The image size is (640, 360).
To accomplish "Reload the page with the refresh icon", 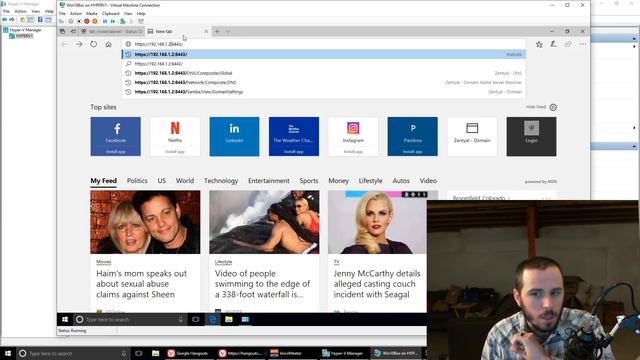I will [x=93, y=44].
